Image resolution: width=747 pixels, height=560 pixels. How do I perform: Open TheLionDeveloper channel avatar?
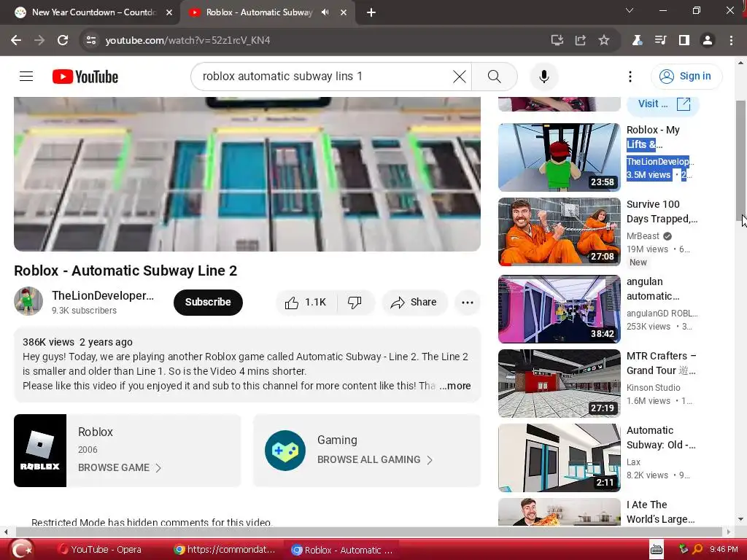28,301
